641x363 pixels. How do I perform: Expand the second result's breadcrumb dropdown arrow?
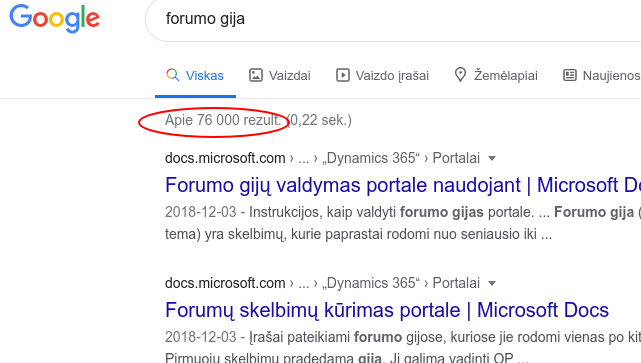point(492,284)
